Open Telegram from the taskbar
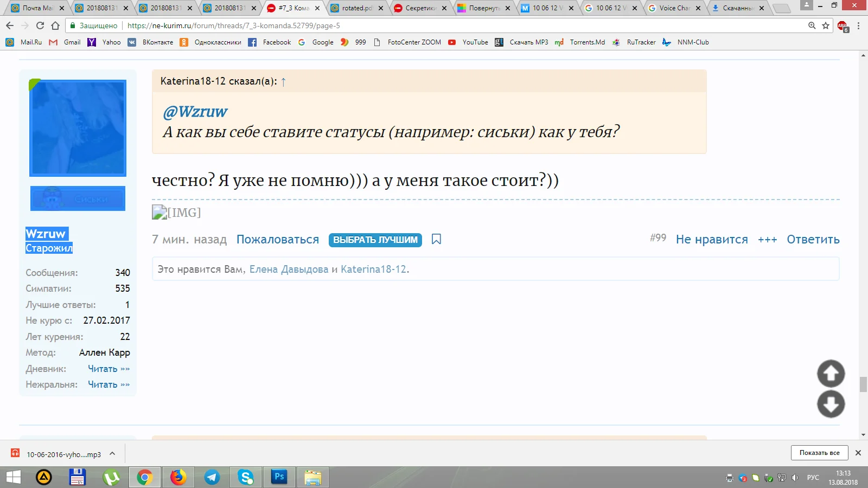Screen dimensions: 868x488 tap(212, 477)
